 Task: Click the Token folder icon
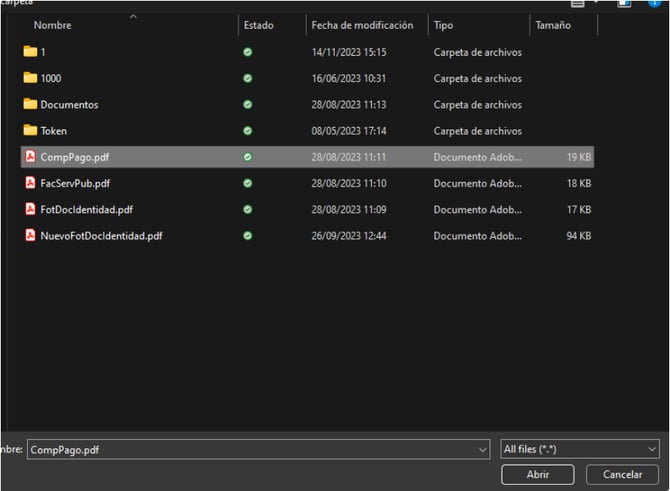click(x=30, y=130)
